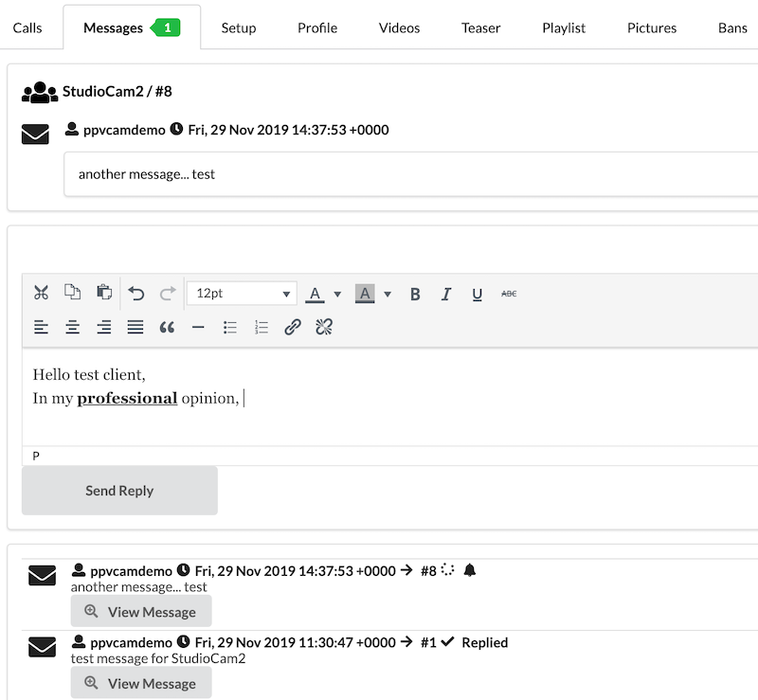Go to the Videos tab
This screenshot has width=758, height=700.
(x=399, y=28)
